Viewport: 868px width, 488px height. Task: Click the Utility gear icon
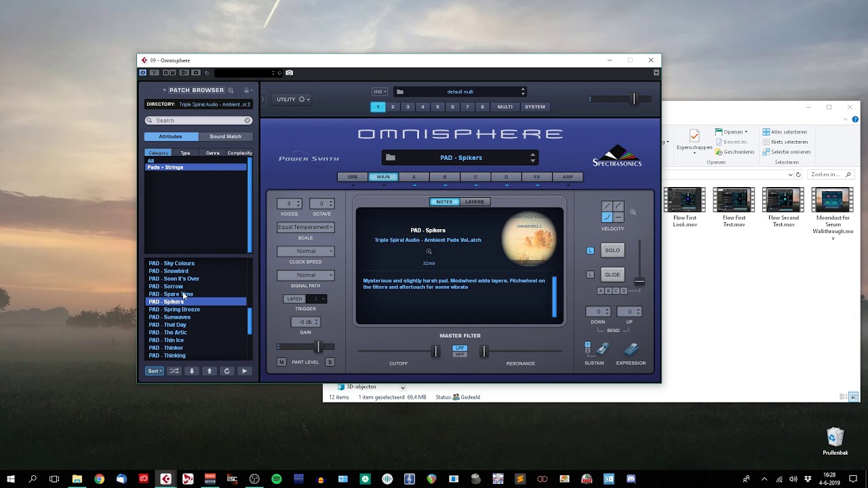302,99
